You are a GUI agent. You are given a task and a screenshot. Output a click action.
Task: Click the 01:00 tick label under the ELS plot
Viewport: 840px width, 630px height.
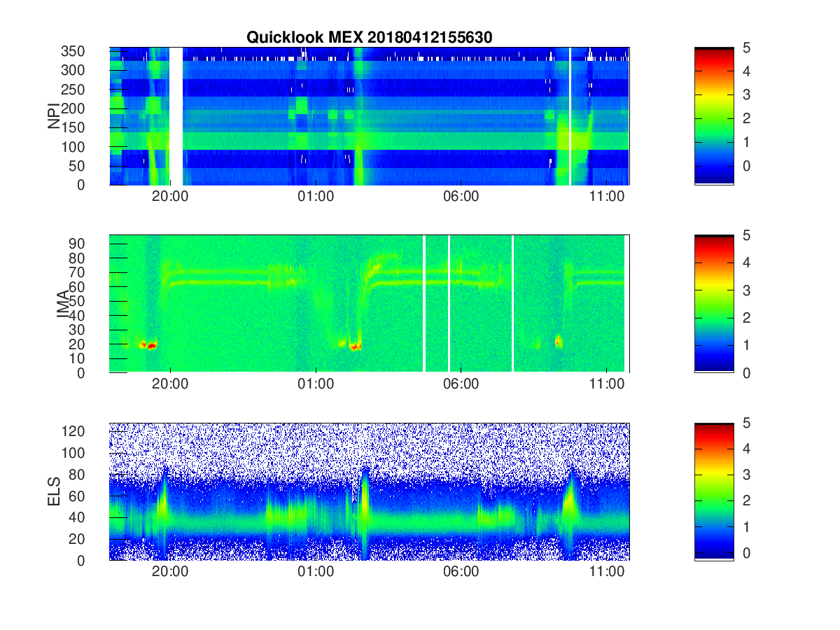(316, 573)
